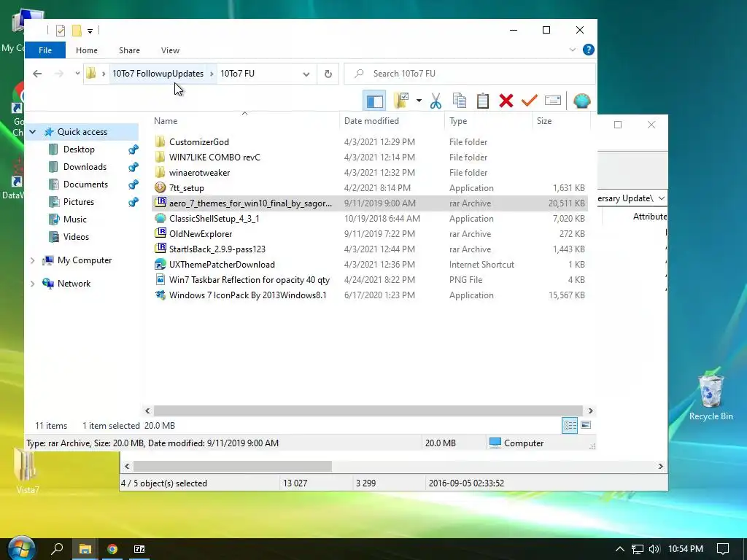747x560 pixels.
Task: Select Music in the navigation pane
Action: click(75, 219)
